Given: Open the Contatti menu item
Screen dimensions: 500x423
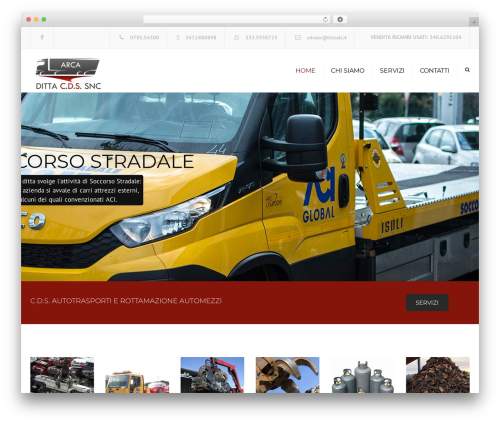Looking at the screenshot, I should pyautogui.click(x=434, y=70).
